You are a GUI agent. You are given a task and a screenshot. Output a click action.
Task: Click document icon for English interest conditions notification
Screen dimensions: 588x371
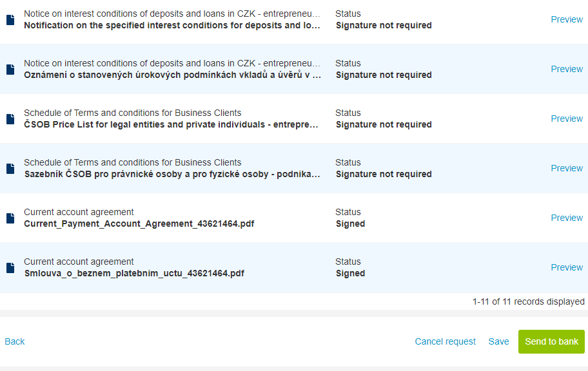[10, 20]
